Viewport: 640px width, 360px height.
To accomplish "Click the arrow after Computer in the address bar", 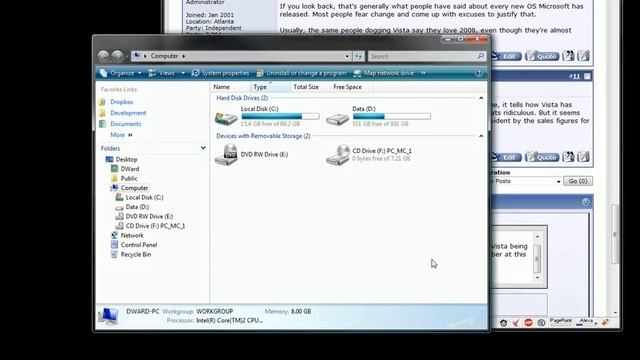I will tap(184, 56).
